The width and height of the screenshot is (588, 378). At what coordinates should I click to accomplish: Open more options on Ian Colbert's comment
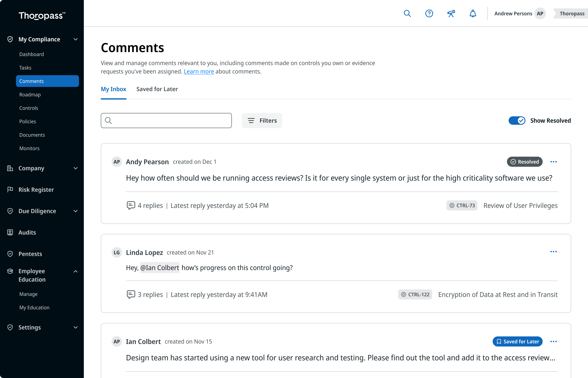[553, 341]
